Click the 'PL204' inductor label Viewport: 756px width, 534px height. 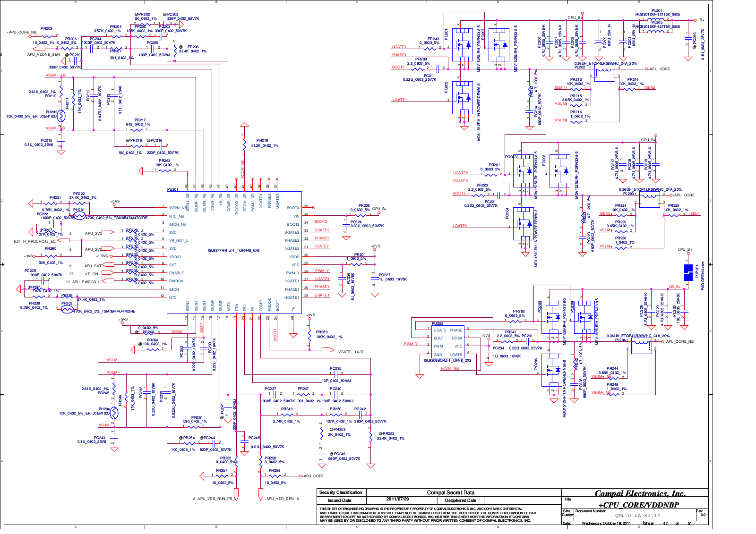click(x=621, y=340)
